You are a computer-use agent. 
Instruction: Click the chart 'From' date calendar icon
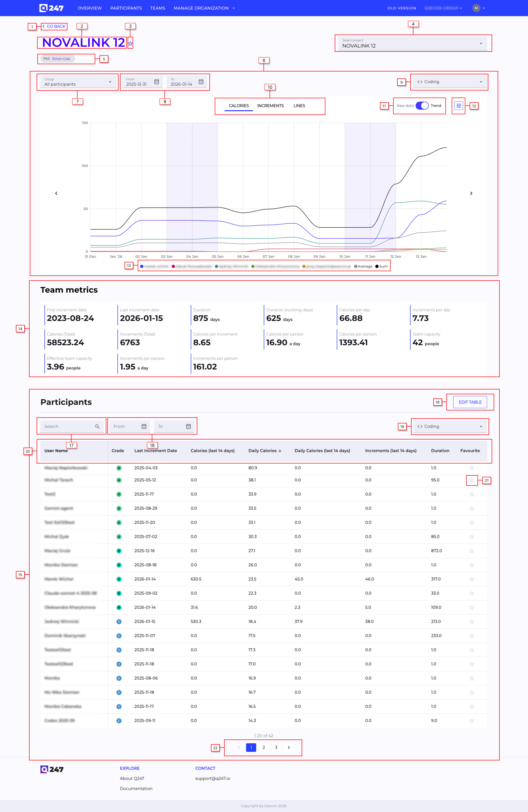pos(157,82)
